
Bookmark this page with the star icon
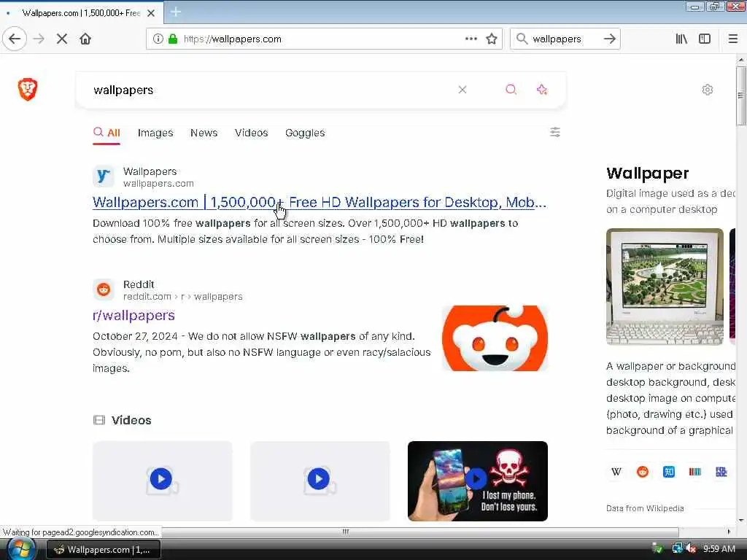pos(492,39)
